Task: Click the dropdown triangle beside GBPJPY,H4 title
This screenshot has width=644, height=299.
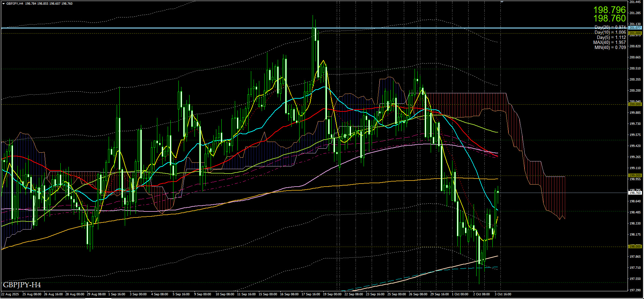Action: pos(3,4)
